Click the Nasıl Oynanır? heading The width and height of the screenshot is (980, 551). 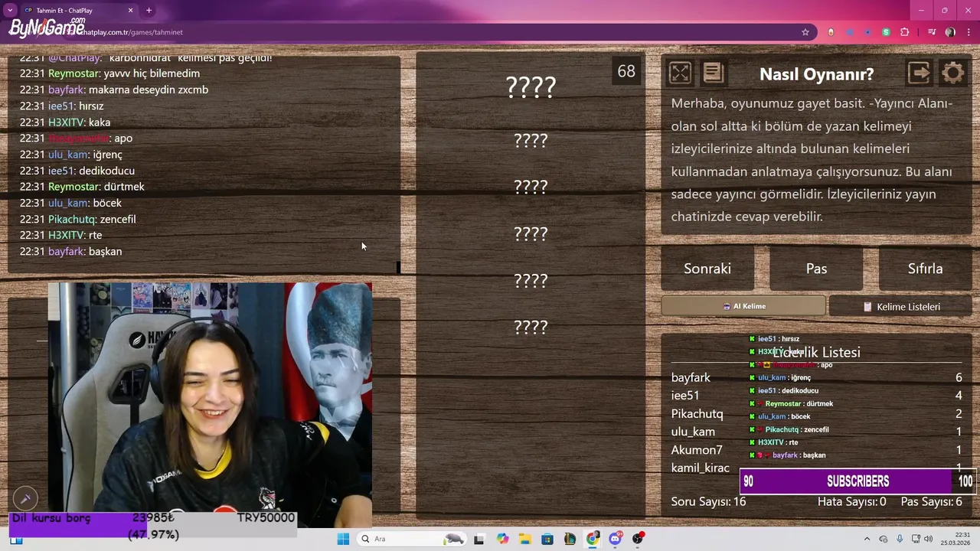pos(816,74)
